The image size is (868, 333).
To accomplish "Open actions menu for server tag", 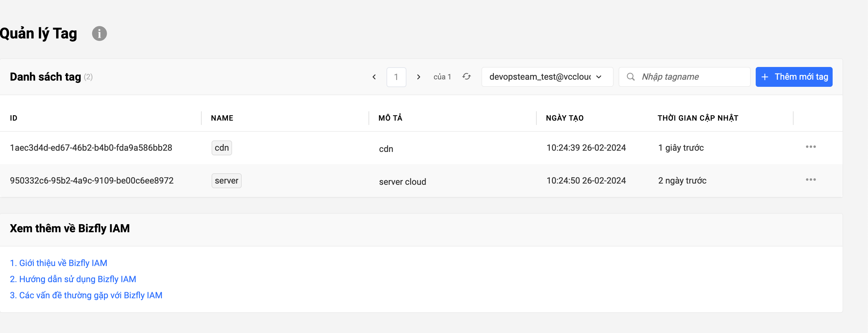I will click(810, 180).
